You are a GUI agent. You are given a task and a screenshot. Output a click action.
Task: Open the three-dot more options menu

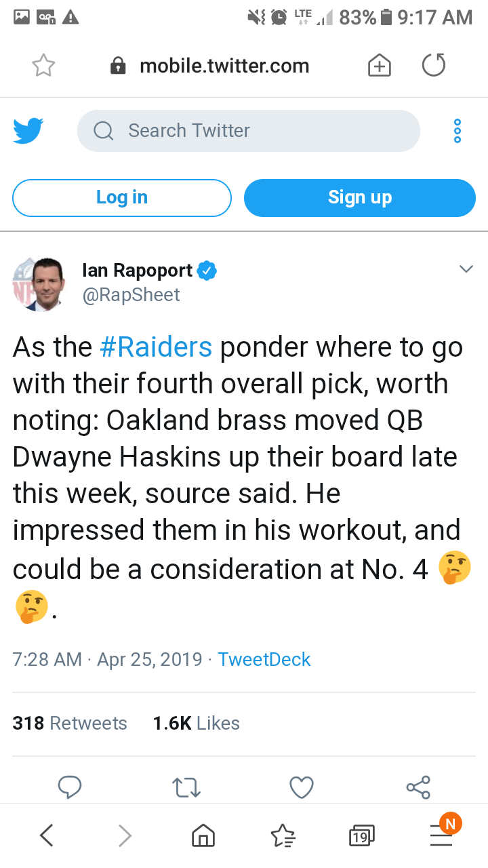tap(457, 130)
